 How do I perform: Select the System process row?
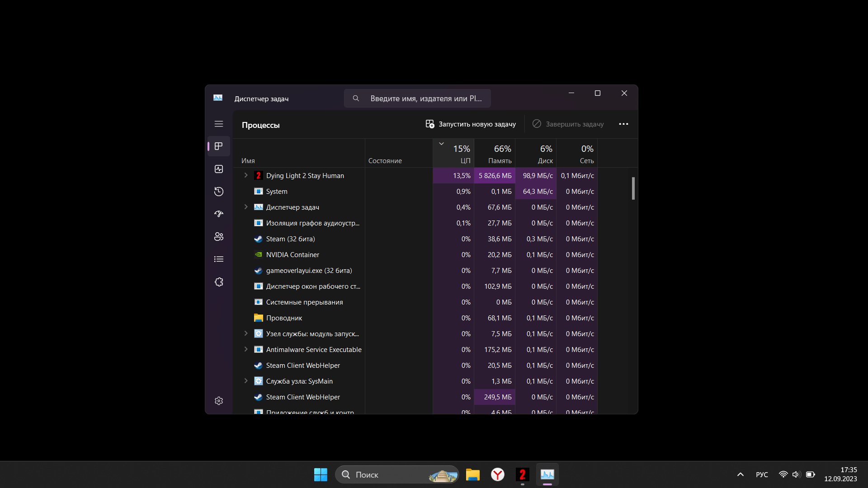415,192
